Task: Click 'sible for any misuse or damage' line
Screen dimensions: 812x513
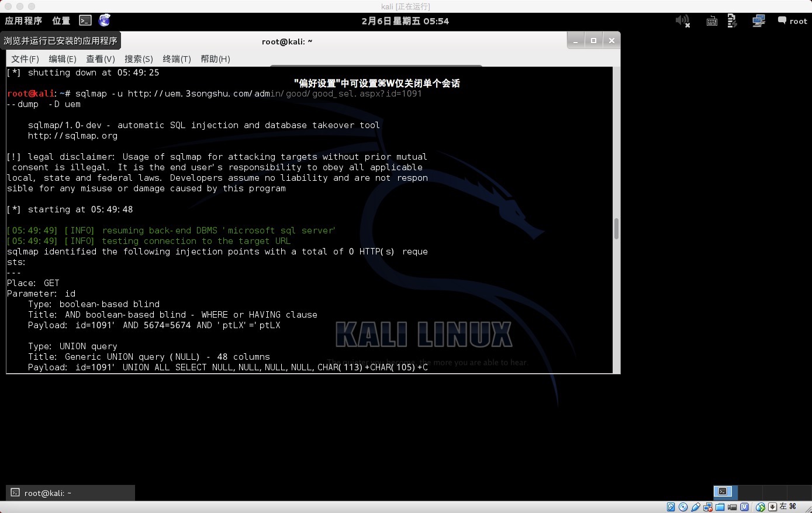Action: [x=146, y=188]
